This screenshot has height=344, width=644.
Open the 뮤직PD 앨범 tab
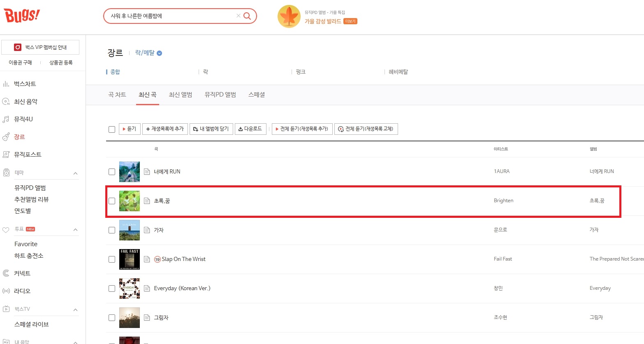point(220,95)
